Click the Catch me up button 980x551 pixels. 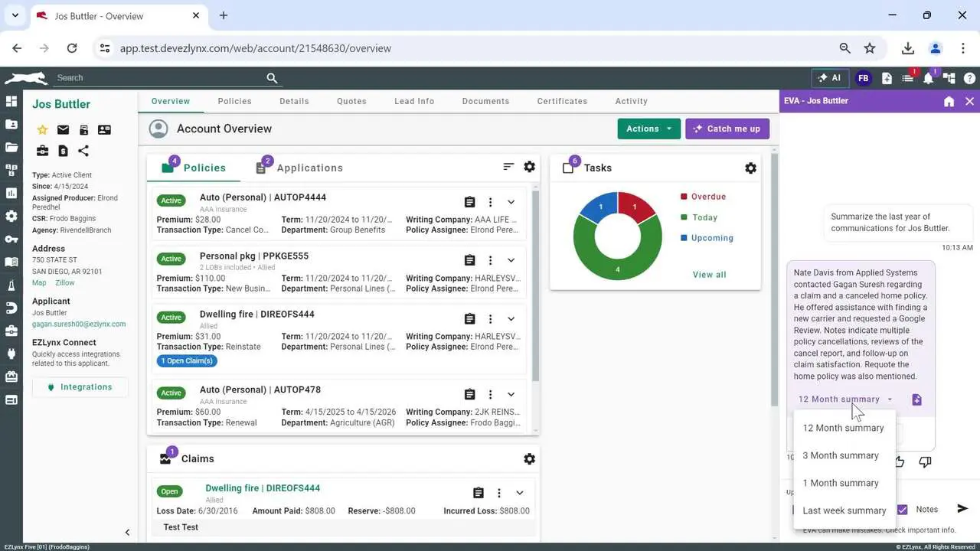[x=727, y=129]
